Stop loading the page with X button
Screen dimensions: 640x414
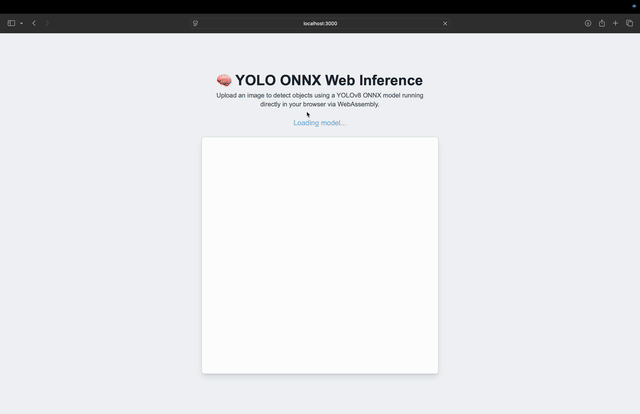[445, 23]
